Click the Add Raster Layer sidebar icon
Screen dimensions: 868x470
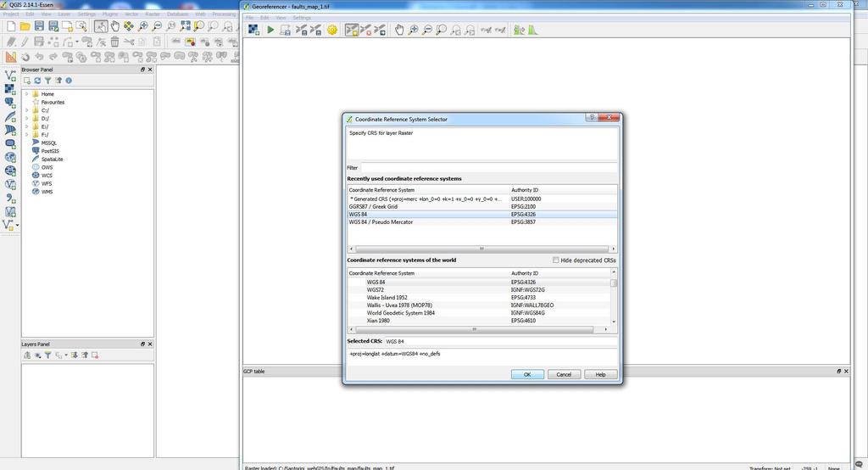pos(10,89)
